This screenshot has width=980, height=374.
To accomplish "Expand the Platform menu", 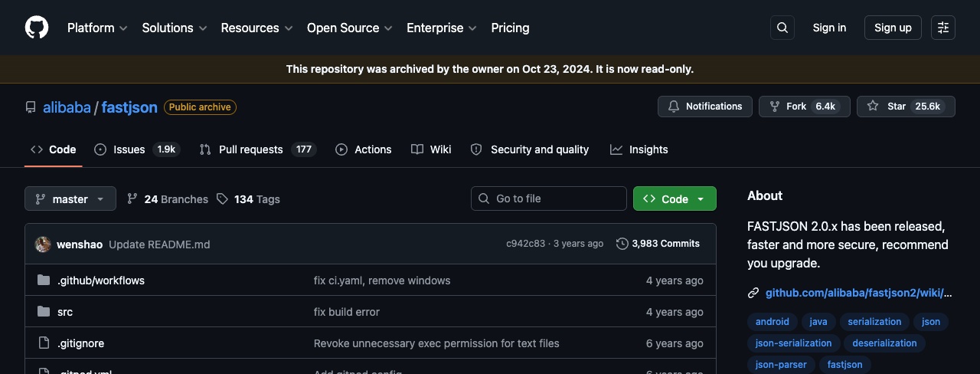I will click(x=97, y=28).
